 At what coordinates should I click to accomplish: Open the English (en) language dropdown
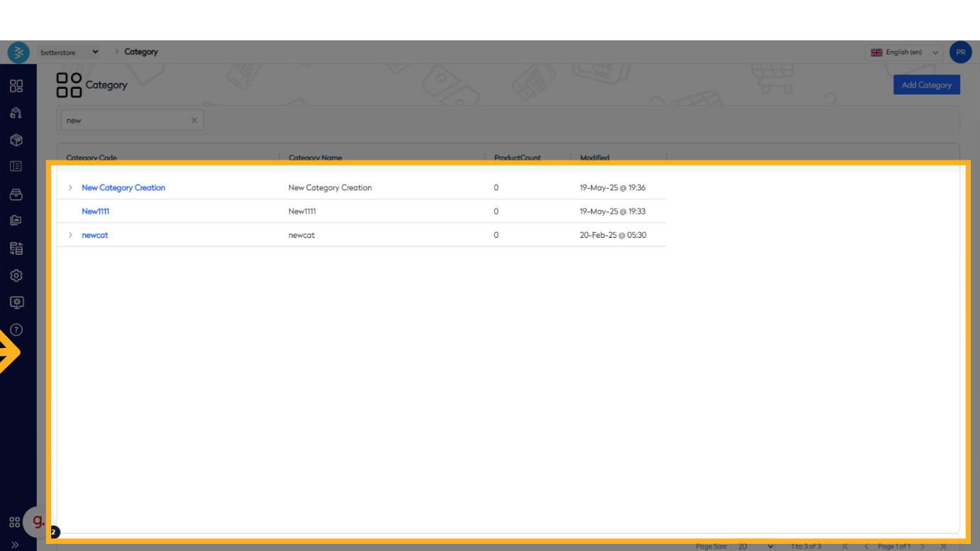(x=905, y=53)
